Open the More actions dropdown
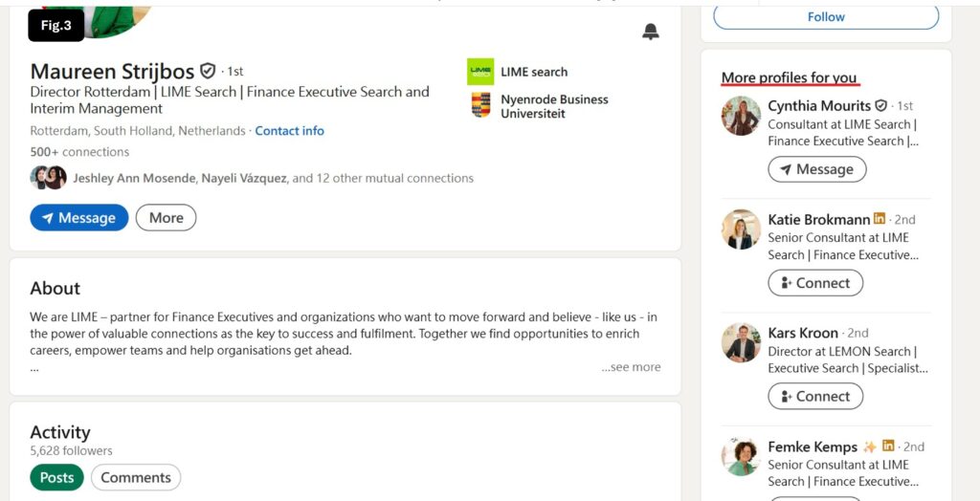Image resolution: width=980 pixels, height=501 pixels. pyautogui.click(x=166, y=218)
